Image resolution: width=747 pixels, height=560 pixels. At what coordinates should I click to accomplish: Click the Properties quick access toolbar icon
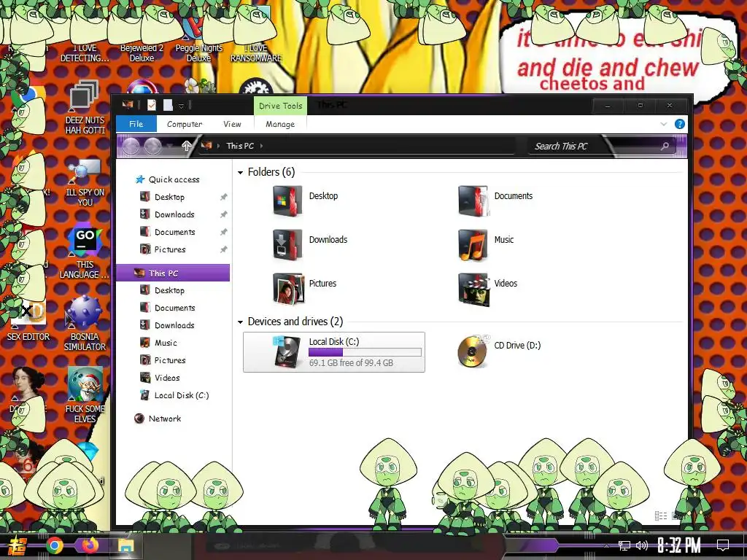click(152, 105)
